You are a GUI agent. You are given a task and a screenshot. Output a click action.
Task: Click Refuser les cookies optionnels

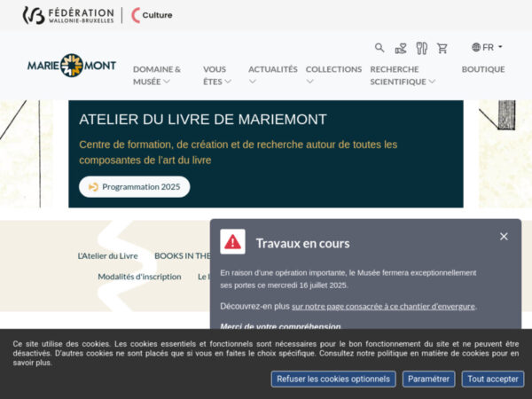(x=333, y=379)
